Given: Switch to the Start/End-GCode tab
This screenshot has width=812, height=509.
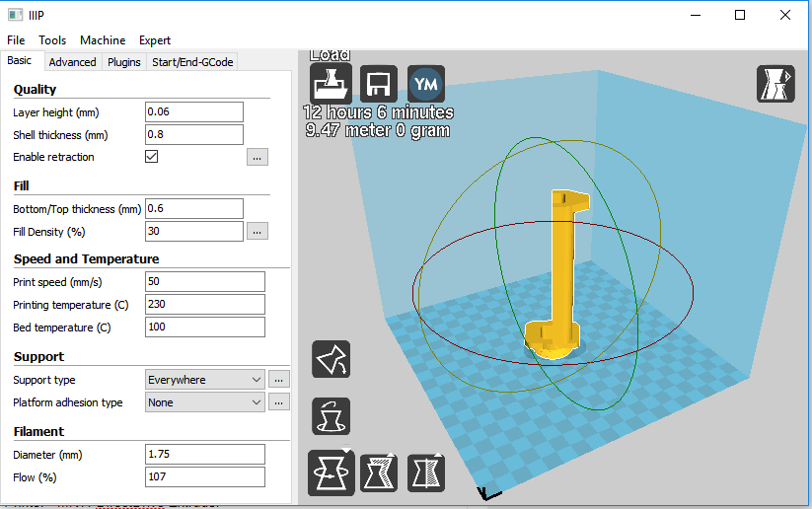Looking at the screenshot, I should click(192, 62).
